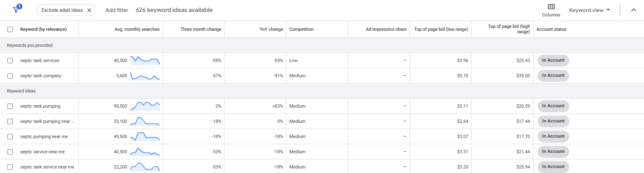Open trend sparkline for septic tank company
This screenshot has width=644, height=173.
coord(145,76)
